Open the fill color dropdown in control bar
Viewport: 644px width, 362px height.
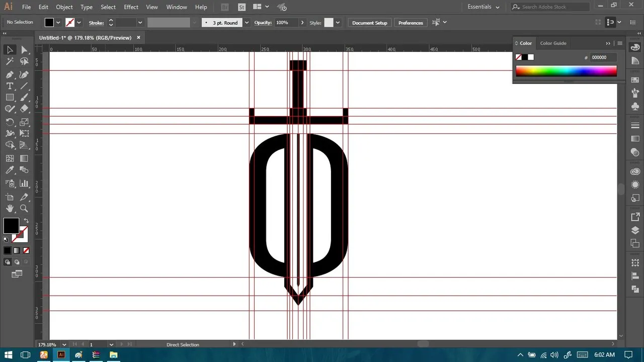coord(58,23)
